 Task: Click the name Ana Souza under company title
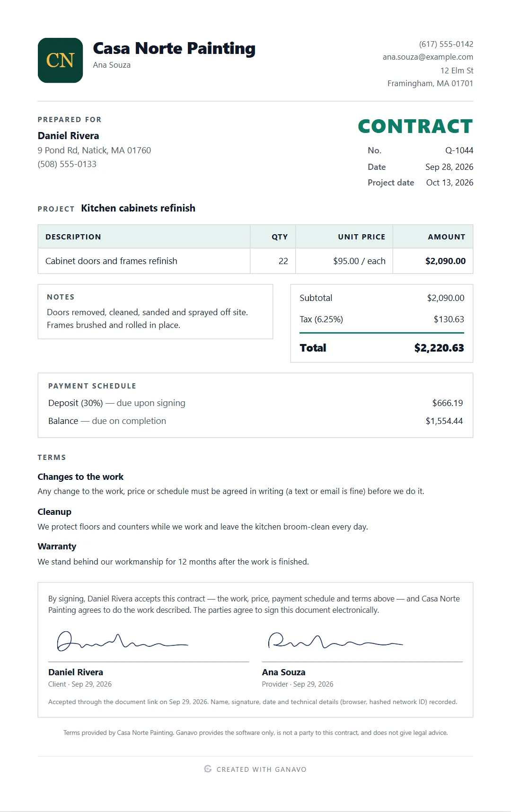(112, 65)
